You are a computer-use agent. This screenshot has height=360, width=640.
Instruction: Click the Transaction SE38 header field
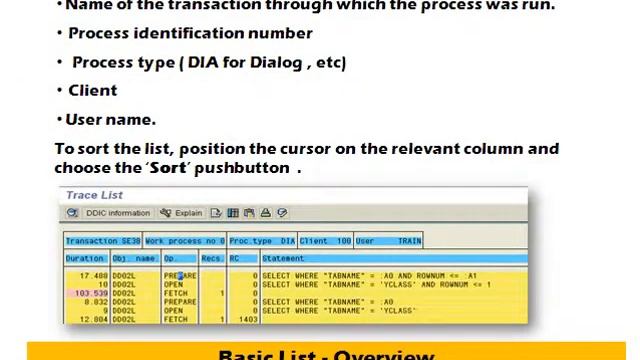(x=103, y=241)
